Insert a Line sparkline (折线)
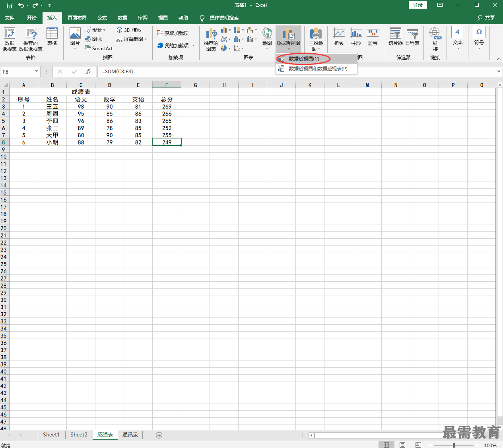503x448 pixels. click(339, 37)
